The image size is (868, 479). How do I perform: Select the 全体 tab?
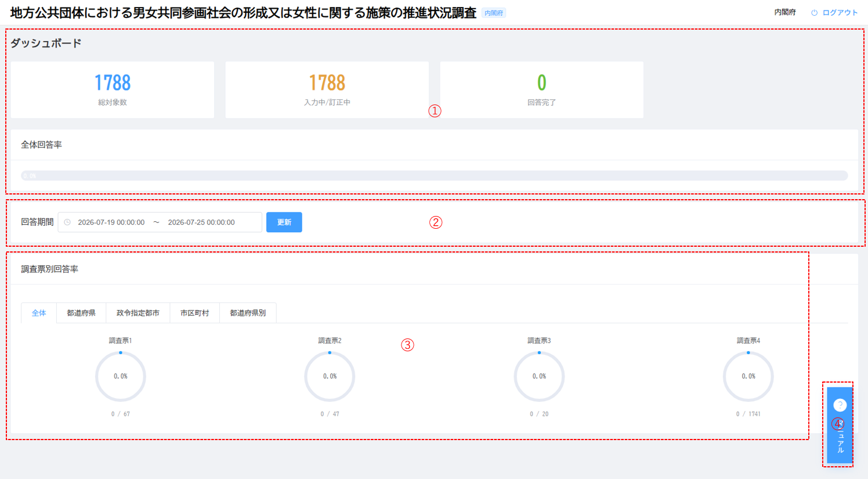(x=39, y=313)
